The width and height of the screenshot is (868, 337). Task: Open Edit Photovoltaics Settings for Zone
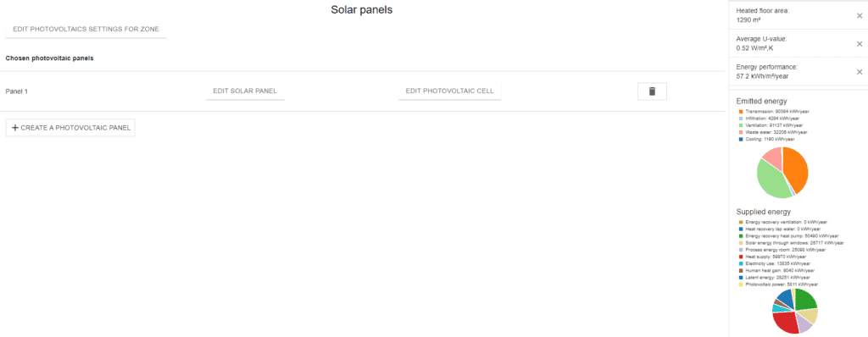(86, 30)
